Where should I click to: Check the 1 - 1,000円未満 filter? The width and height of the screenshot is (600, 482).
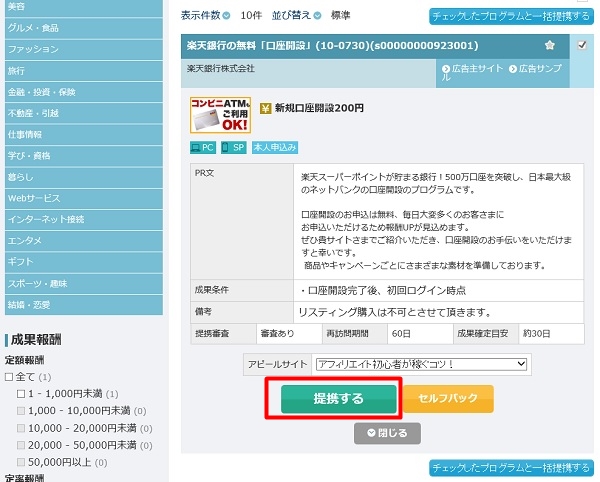(21, 394)
